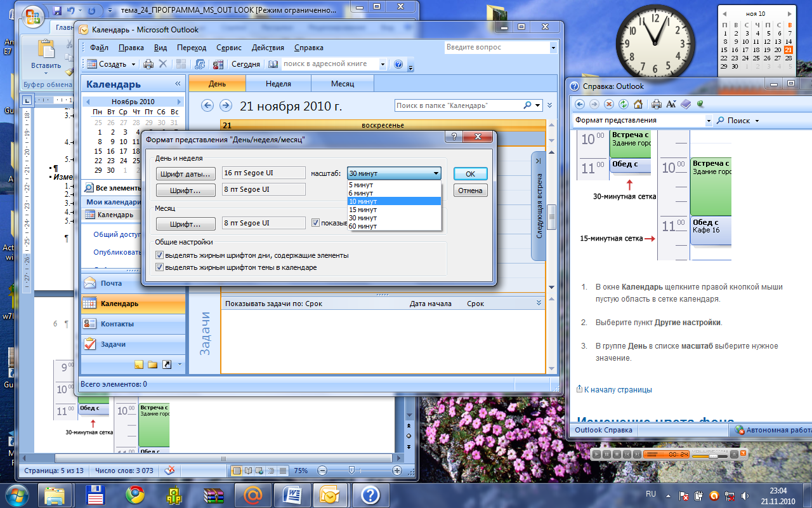Print the topic from the Help window
This screenshot has height=508, width=812.
[x=657, y=104]
